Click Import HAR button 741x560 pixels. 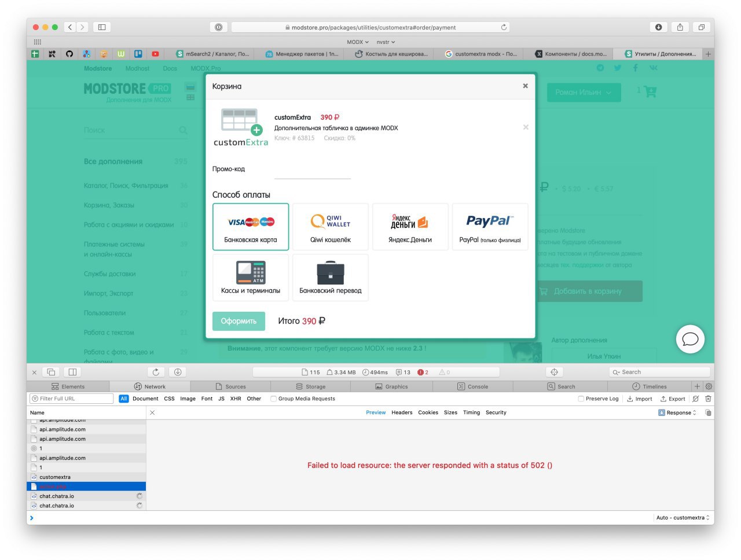tap(640, 399)
